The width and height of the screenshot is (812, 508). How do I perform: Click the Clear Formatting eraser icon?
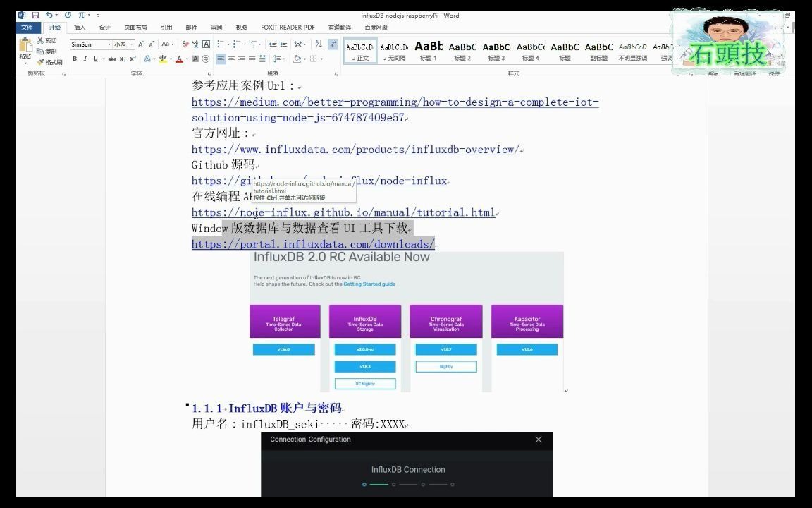tap(184, 44)
